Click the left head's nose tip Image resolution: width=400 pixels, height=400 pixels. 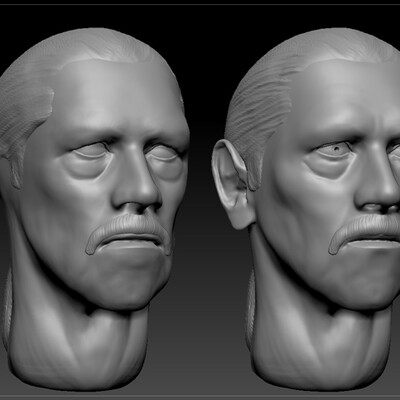tap(140, 197)
